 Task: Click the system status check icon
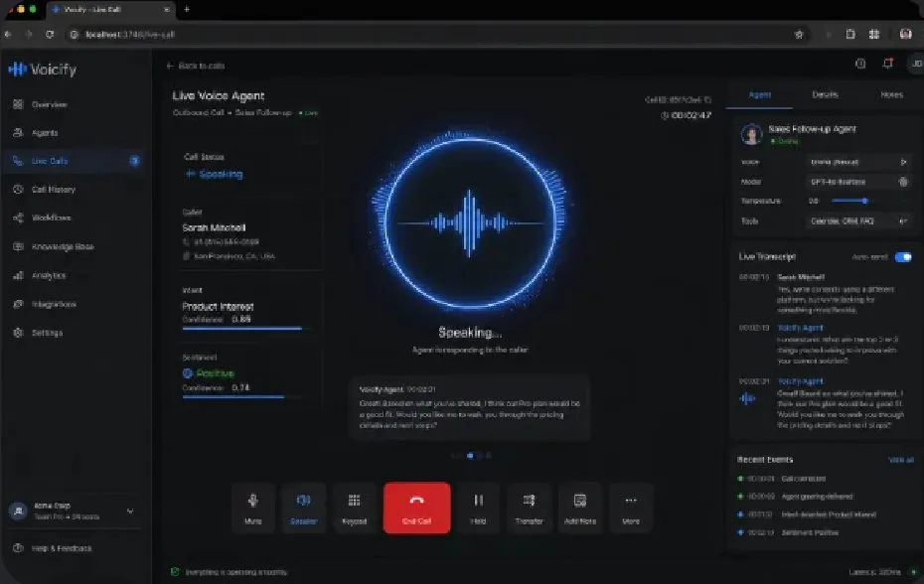pos(175,572)
